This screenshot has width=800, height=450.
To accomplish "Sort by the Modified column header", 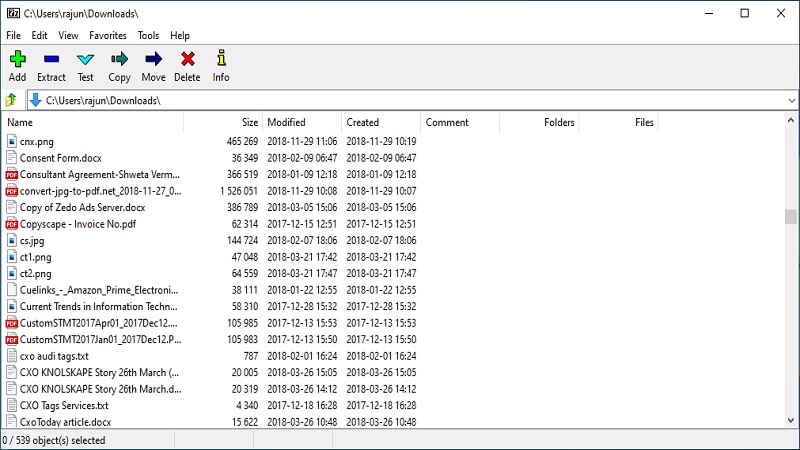I will [302, 122].
